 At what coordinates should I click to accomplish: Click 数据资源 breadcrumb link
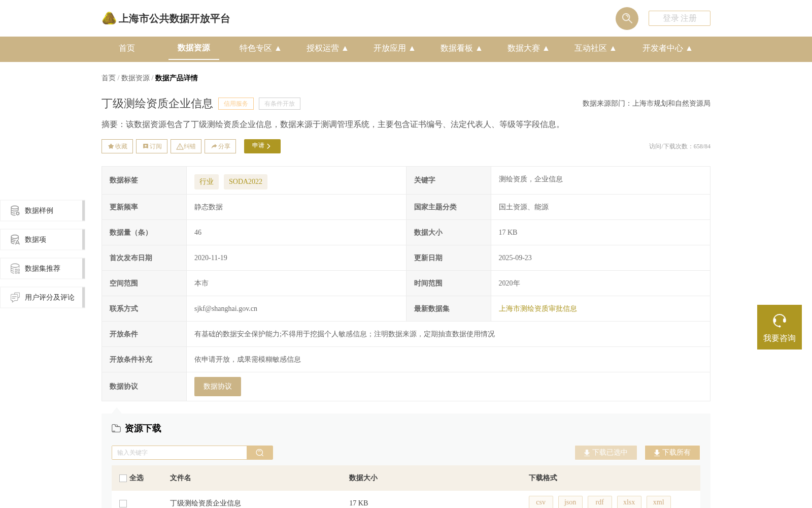coord(136,78)
